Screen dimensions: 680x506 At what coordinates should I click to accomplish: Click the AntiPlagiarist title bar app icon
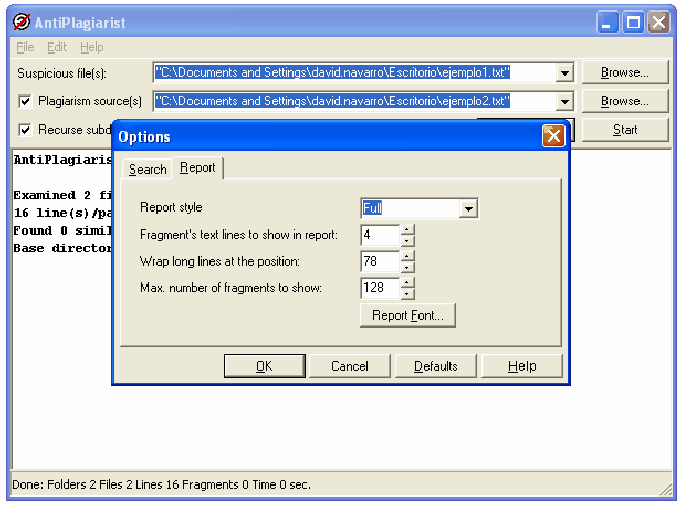21,22
